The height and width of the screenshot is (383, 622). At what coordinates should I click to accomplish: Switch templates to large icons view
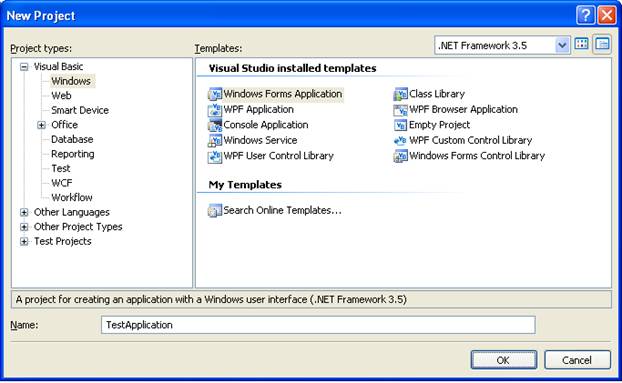click(582, 44)
